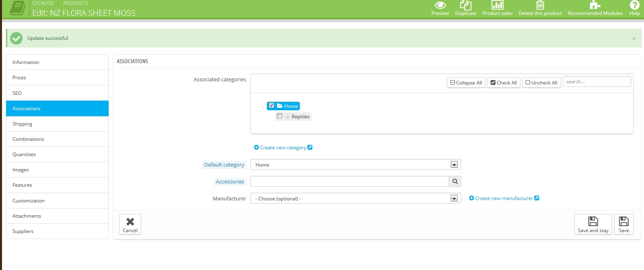The height and width of the screenshot is (270, 644).
Task: Toggle the Home category checkbox
Action: pyautogui.click(x=271, y=105)
